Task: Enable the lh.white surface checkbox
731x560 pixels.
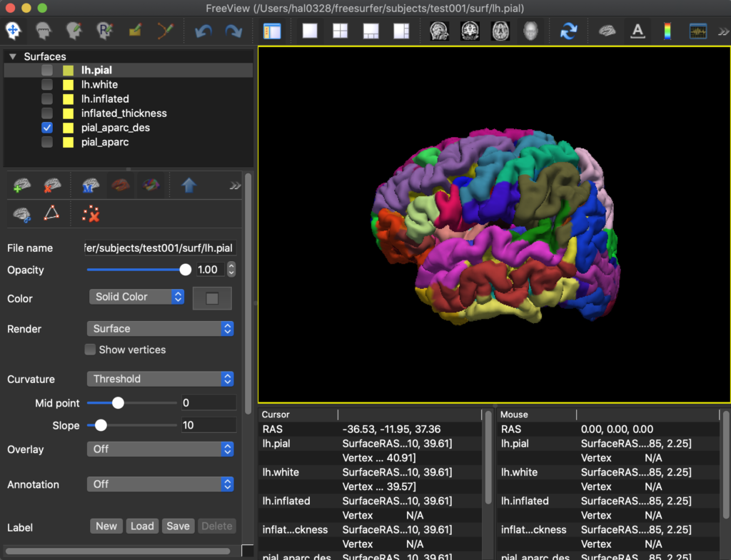Action: [x=47, y=85]
